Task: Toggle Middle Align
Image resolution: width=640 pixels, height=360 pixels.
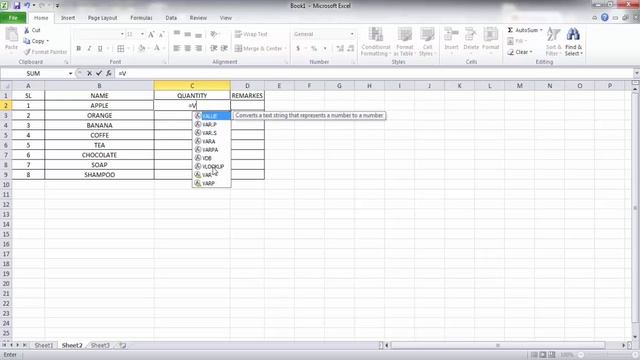Action: (x=188, y=34)
